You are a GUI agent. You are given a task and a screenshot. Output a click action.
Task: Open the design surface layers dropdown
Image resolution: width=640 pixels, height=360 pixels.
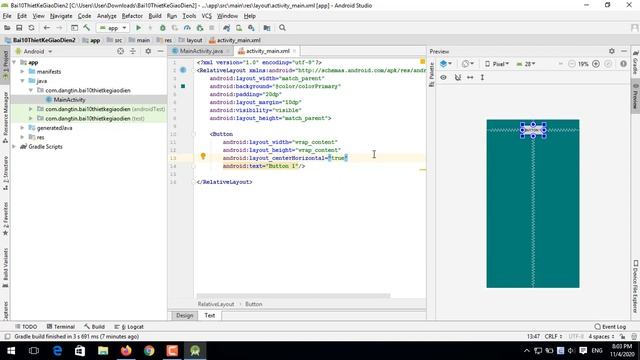446,64
